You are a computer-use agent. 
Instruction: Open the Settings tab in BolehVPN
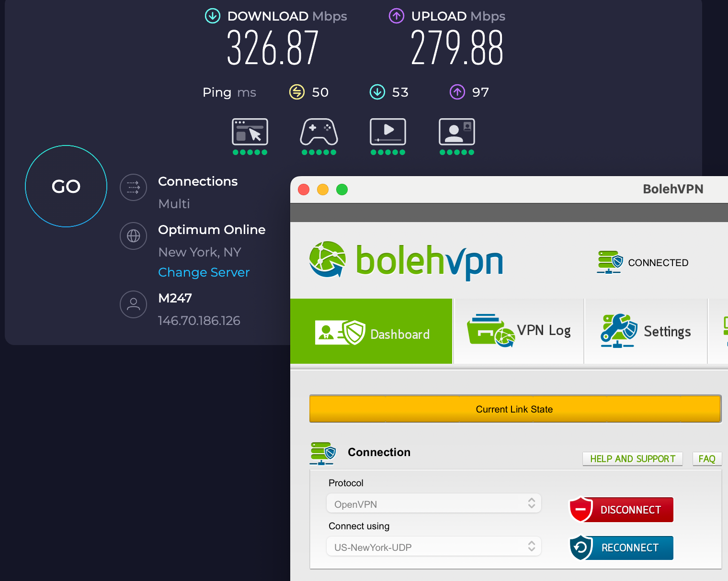pyautogui.click(x=646, y=331)
